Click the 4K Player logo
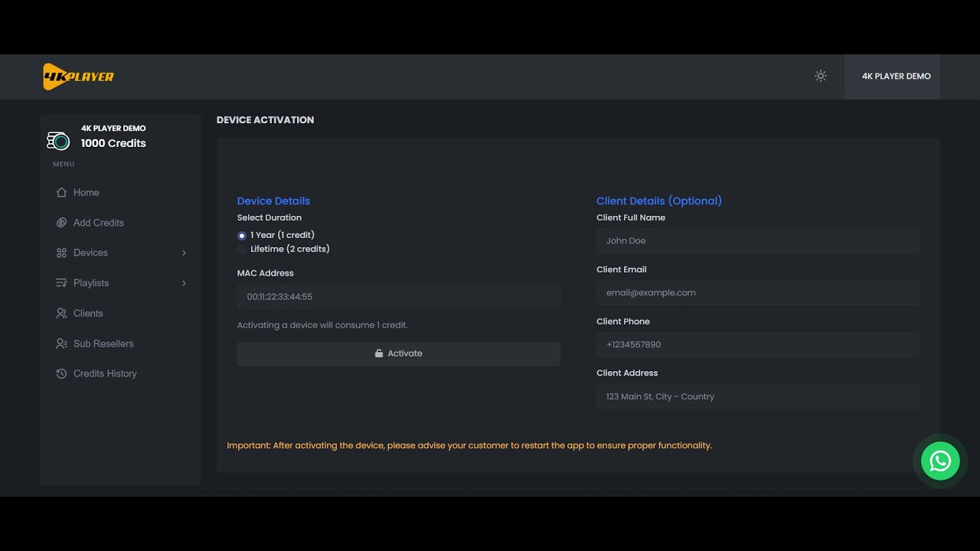 [78, 77]
